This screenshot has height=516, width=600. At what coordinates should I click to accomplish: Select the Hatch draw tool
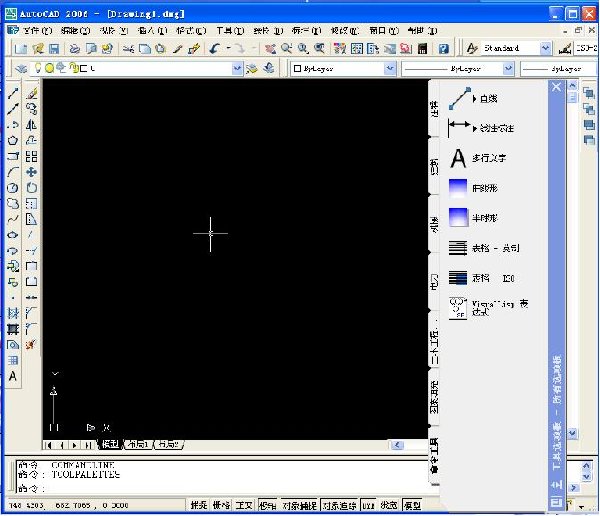point(13,313)
